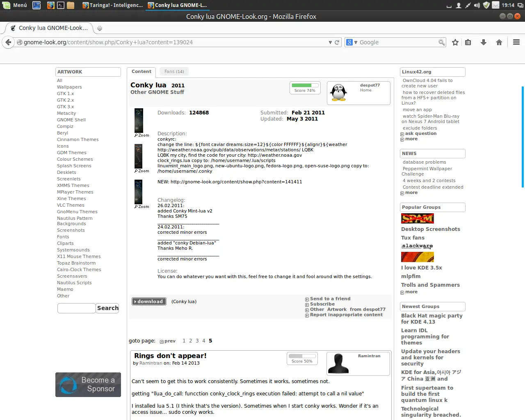The image size is (525, 420).
Task: Open the URL bar history dropdown arrow
Action: 330,42
